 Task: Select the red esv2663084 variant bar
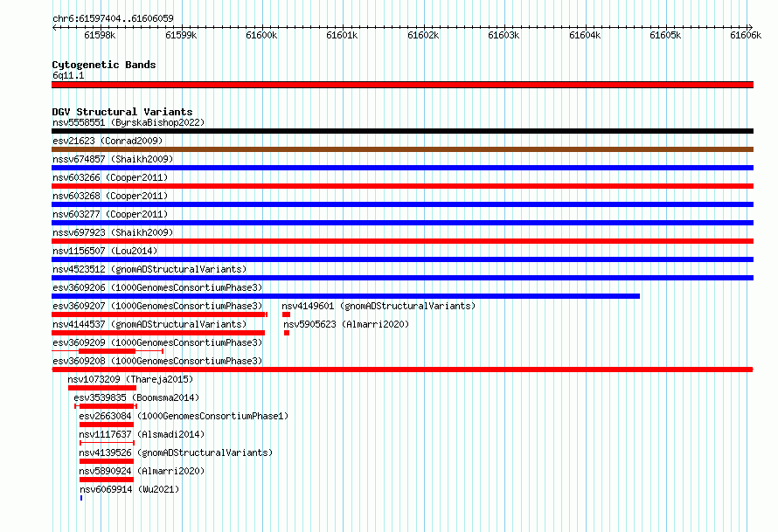107,425
